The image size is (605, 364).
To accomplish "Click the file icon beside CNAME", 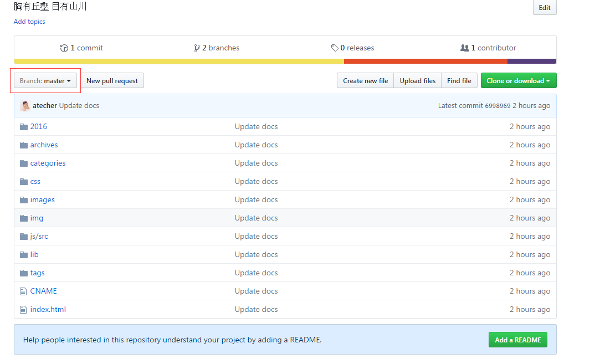I will pos(23,291).
